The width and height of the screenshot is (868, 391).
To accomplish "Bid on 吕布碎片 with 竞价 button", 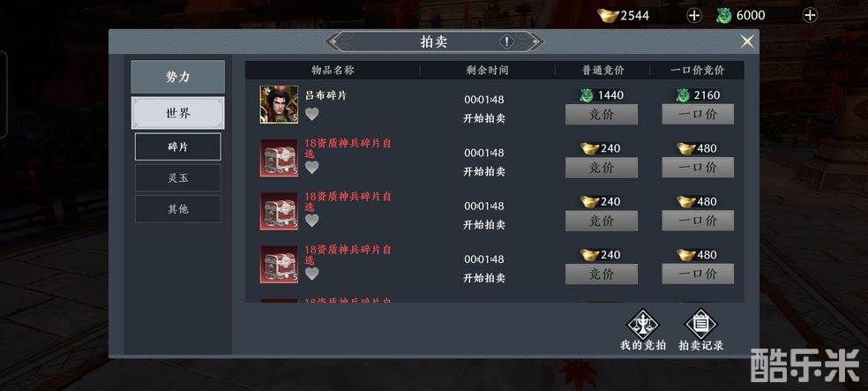I will click(x=602, y=114).
